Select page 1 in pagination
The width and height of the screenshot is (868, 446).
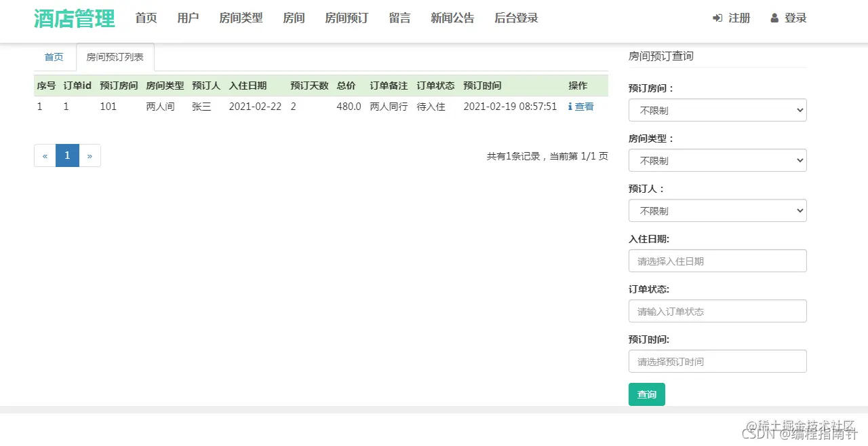[x=67, y=155]
